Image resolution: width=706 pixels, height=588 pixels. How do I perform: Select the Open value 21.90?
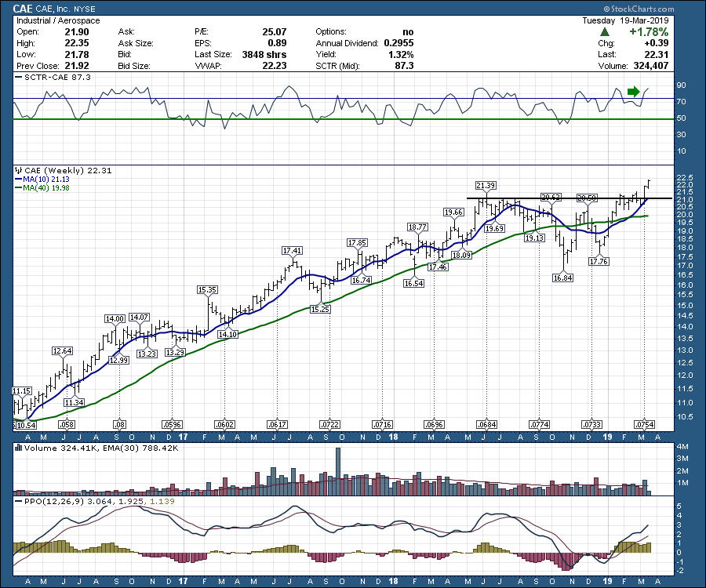(77, 32)
